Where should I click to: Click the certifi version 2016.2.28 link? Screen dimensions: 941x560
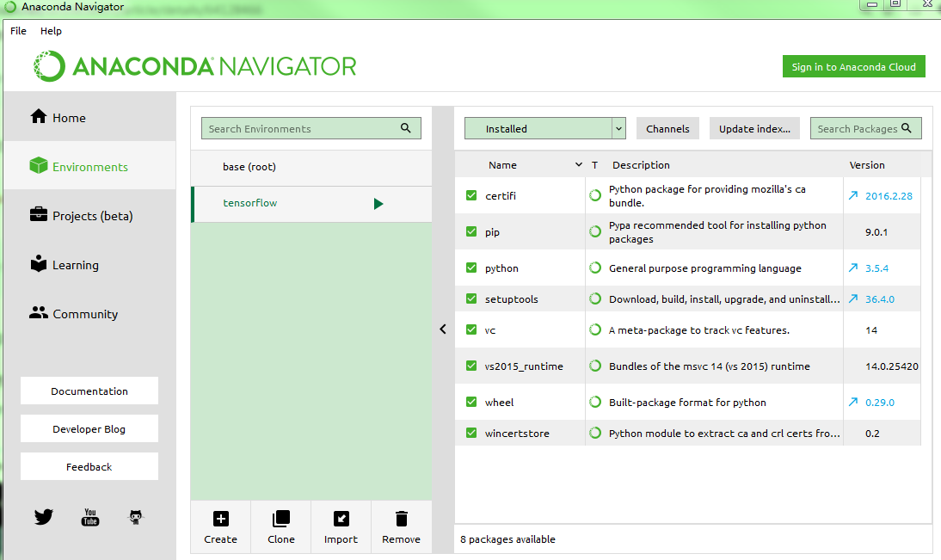[889, 195]
